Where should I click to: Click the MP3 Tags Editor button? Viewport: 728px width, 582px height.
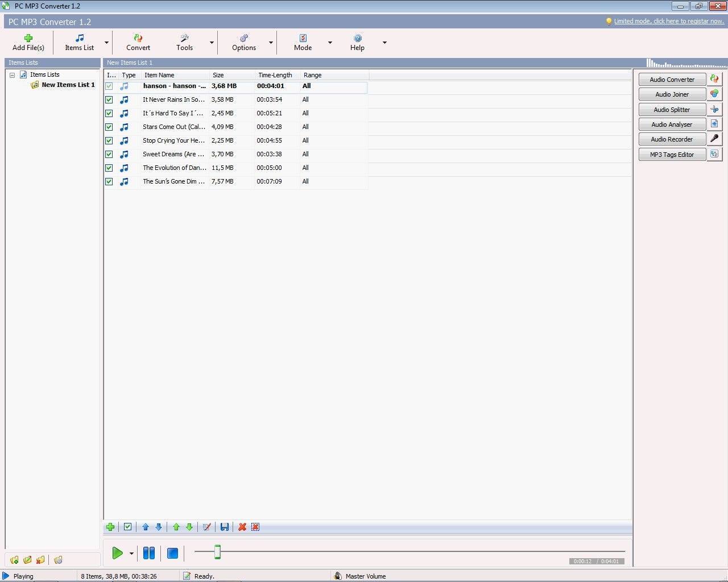click(672, 155)
